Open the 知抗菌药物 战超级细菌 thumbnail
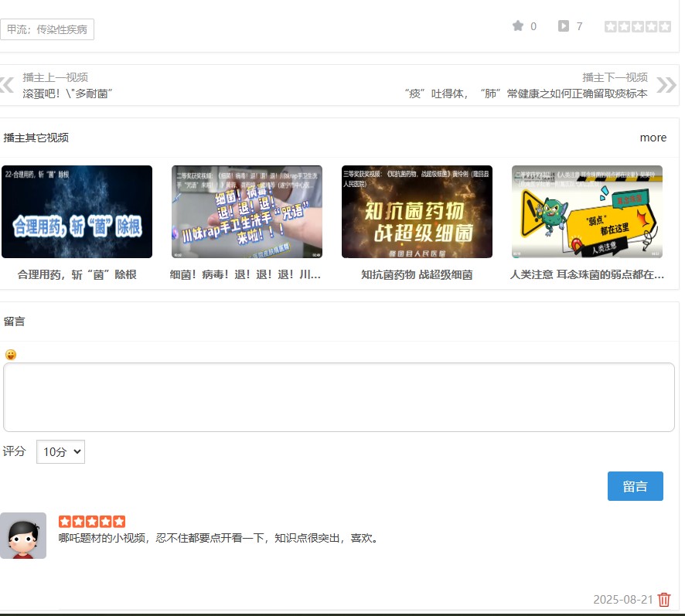The height and width of the screenshot is (616, 685). (415, 211)
